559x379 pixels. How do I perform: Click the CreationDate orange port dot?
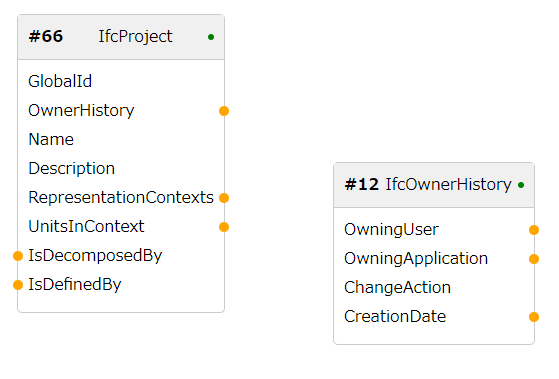point(534,317)
